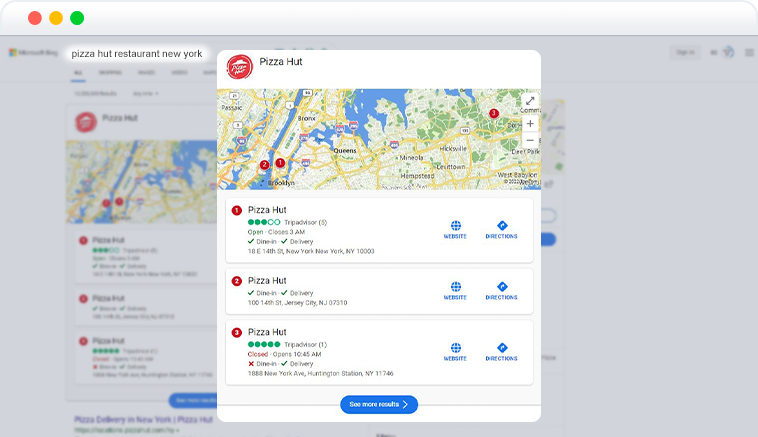Click the Sign in button

tap(685, 52)
